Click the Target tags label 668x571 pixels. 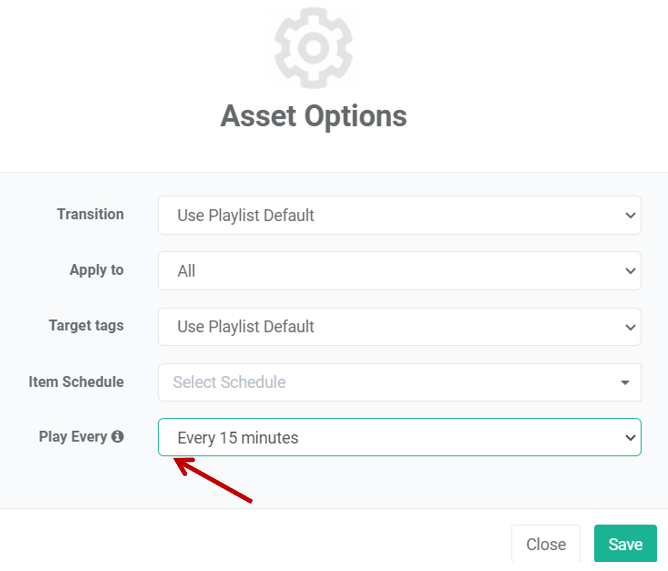coord(86,326)
